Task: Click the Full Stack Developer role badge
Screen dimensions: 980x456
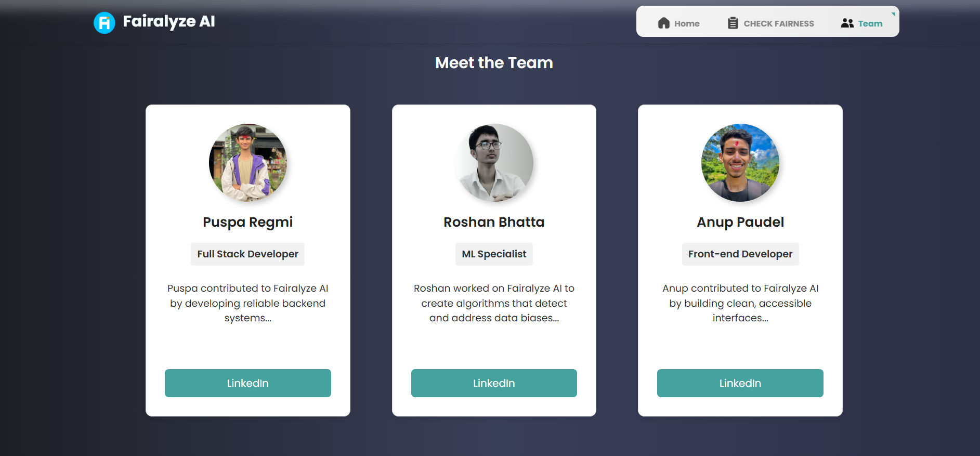Action: (x=248, y=254)
